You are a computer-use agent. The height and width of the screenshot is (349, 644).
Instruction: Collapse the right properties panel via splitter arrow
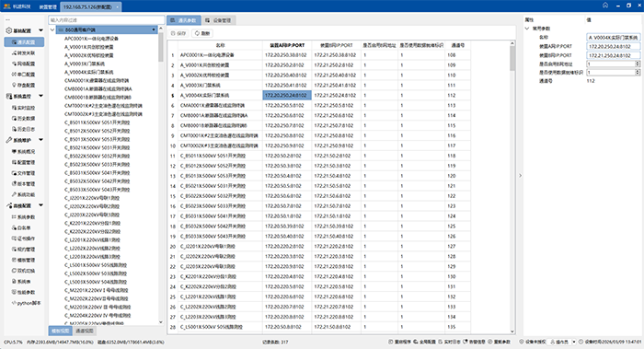[520, 176]
